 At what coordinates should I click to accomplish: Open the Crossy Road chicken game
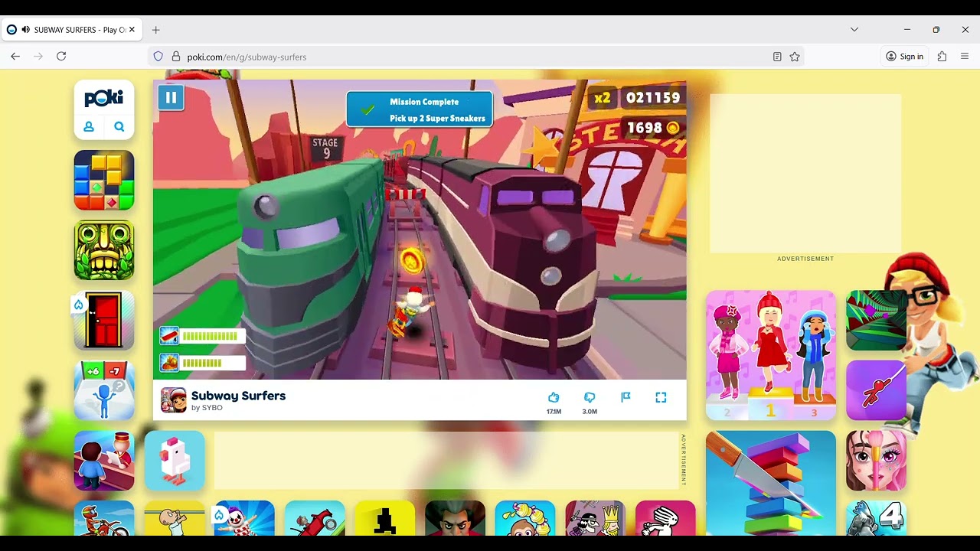coord(175,461)
